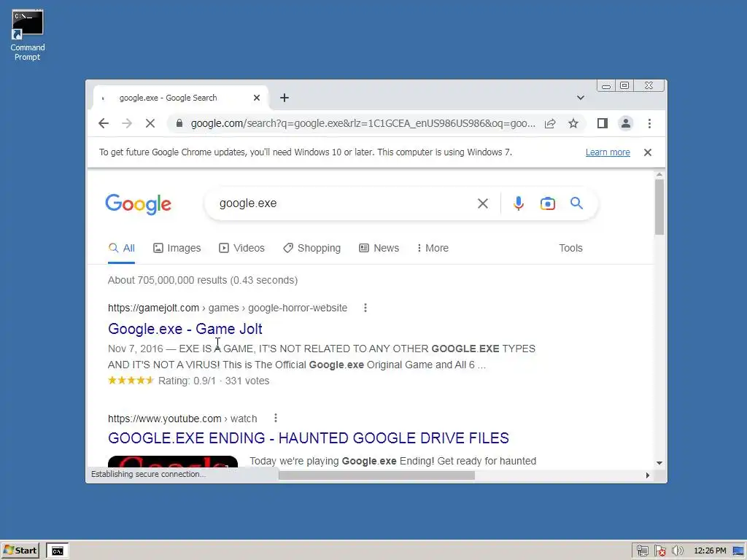Screen dimensions: 747x560
Task: Click the horizontal scrollbar thumb
Action: tap(376, 475)
